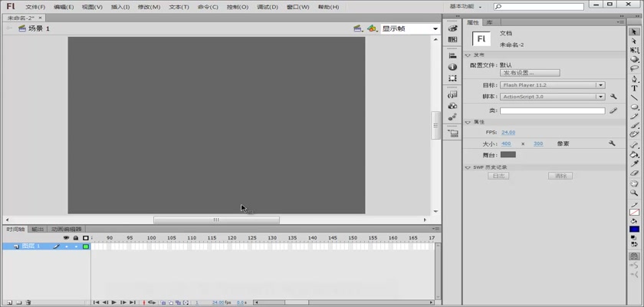Open the 文件(F) menu
644x307 pixels.
coord(35,7)
